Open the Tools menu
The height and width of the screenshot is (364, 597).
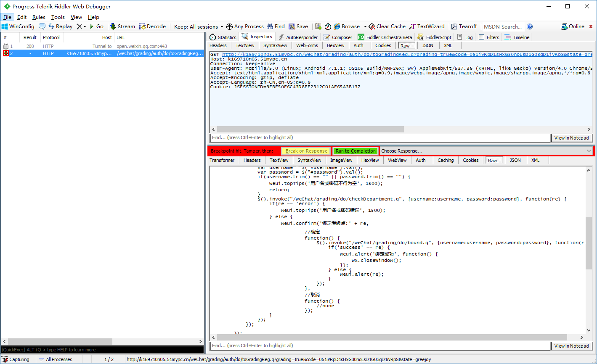58,17
